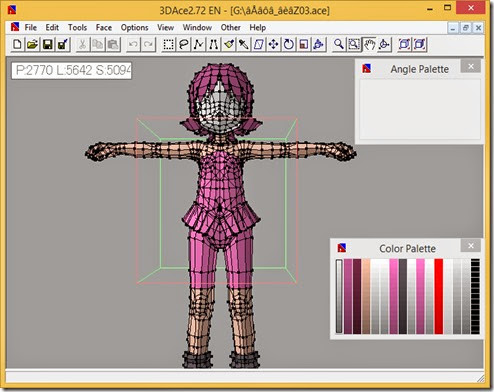
Task: Open the Help menu
Action: [x=258, y=27]
